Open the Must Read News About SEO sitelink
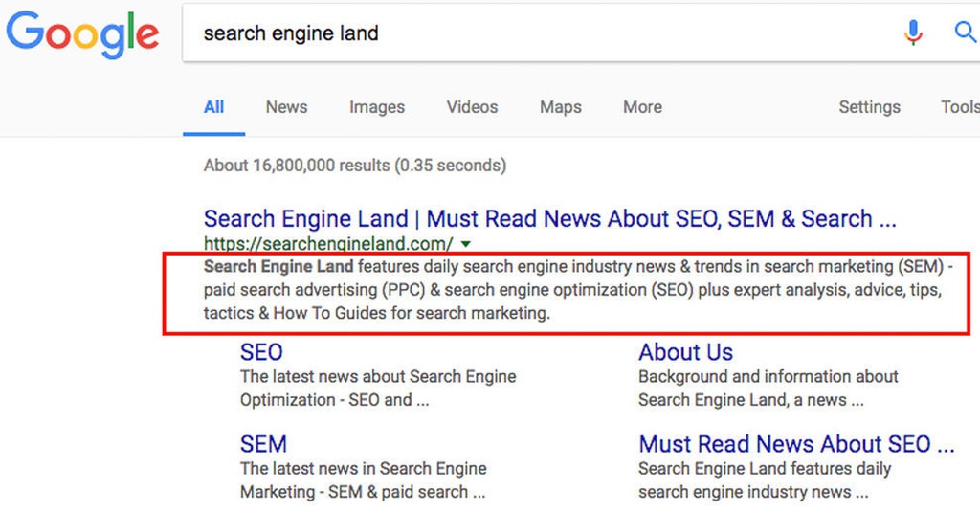Viewport: 980px width, 512px height. pos(796,444)
